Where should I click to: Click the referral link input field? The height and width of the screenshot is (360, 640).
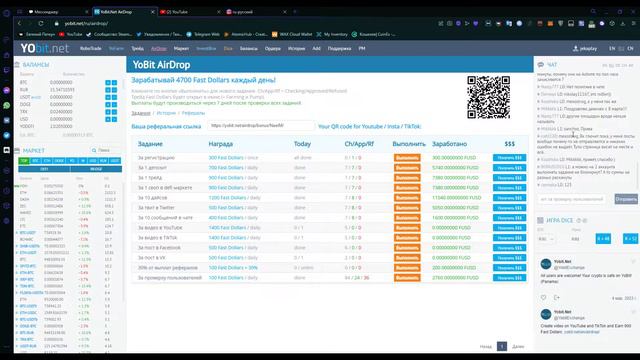(x=261, y=126)
